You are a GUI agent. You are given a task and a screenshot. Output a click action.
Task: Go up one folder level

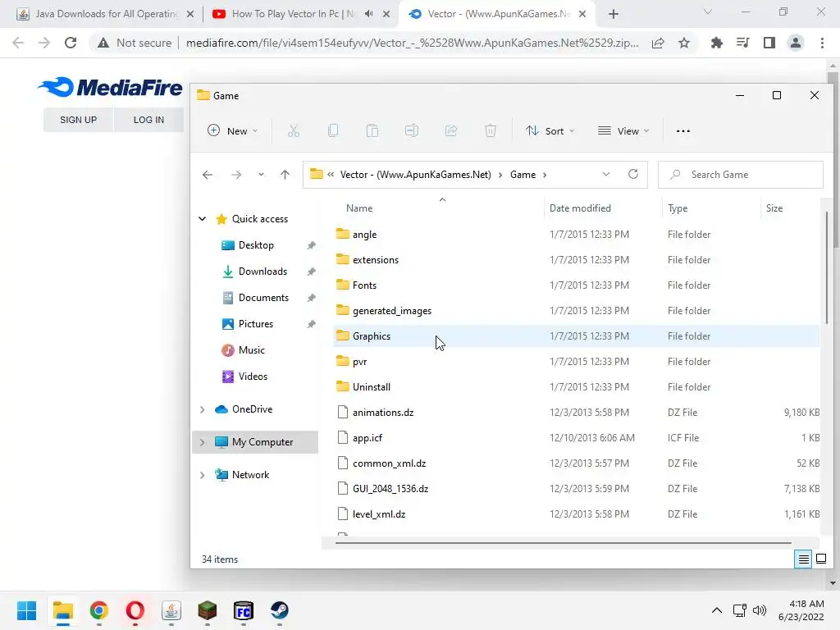(x=285, y=175)
